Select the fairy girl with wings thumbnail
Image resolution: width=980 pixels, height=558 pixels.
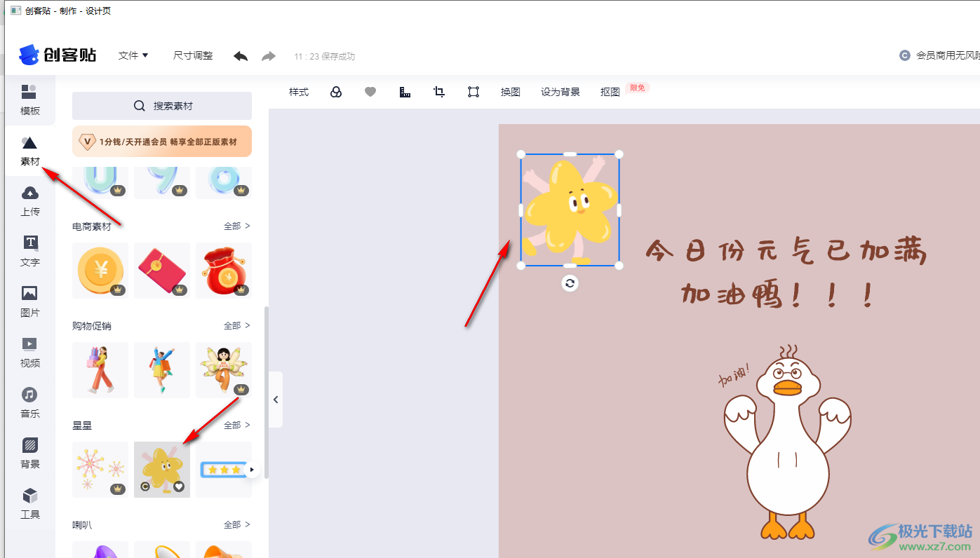(224, 370)
